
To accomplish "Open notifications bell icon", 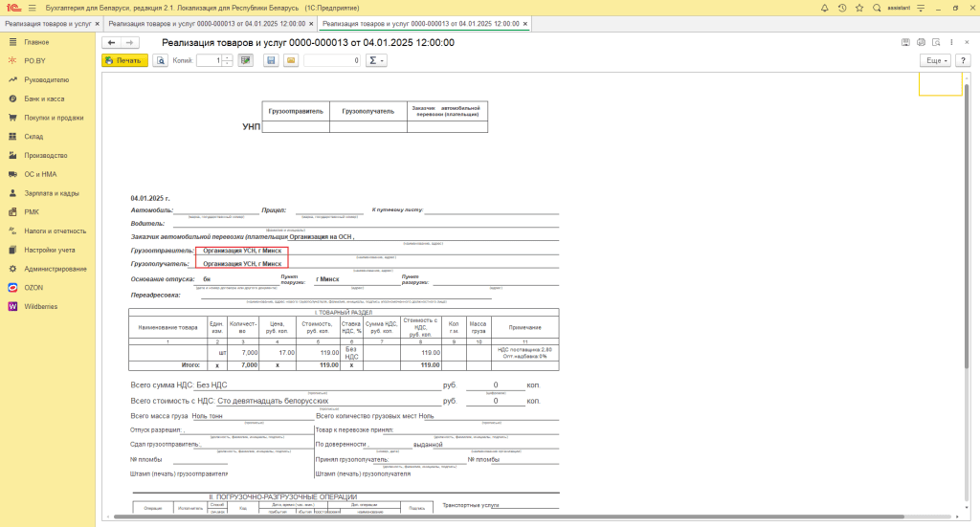I will (x=824, y=8).
